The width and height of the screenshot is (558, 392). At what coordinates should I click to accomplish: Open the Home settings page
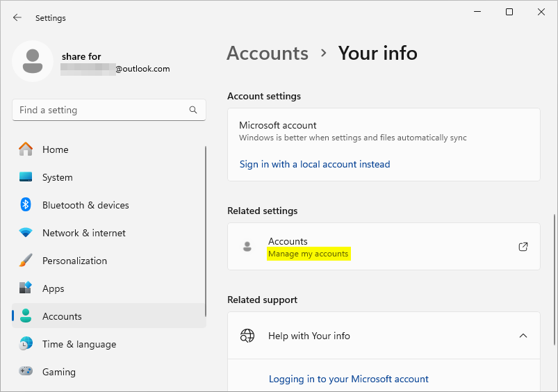pyautogui.click(x=55, y=149)
